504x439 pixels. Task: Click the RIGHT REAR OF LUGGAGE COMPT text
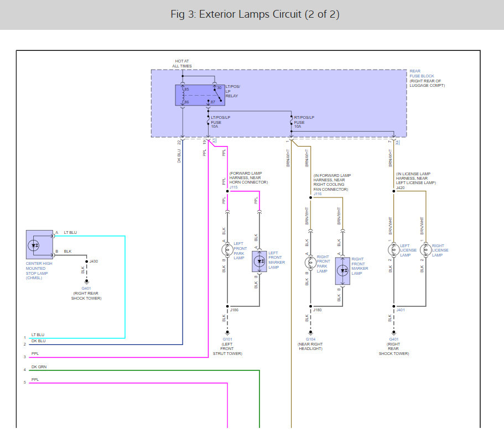point(427,83)
